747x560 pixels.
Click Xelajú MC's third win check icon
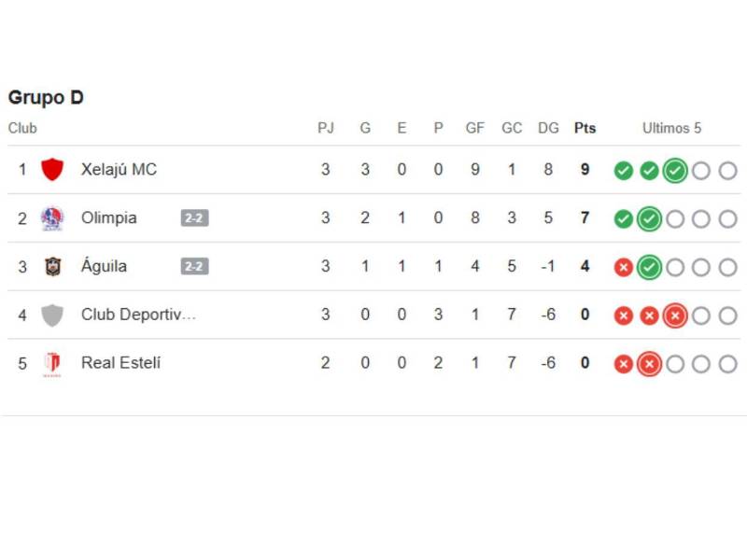click(x=673, y=170)
